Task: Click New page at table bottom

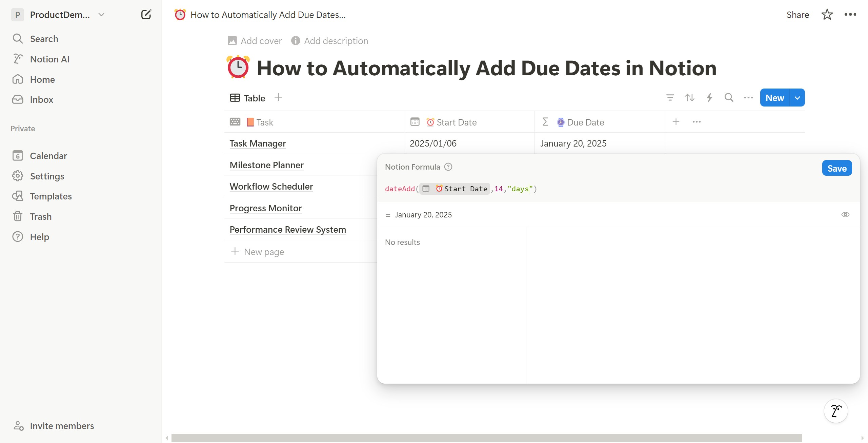Action: (258, 252)
